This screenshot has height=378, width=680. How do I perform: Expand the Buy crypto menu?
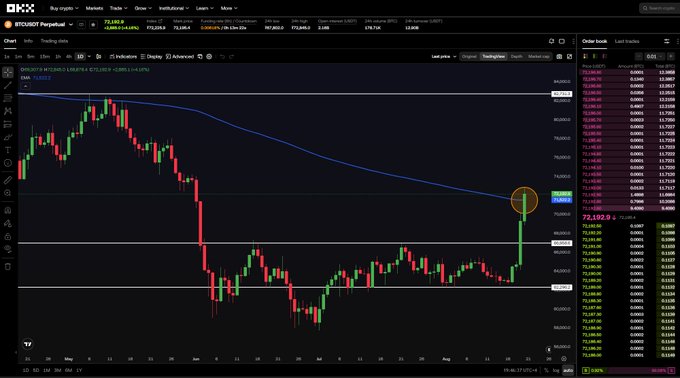point(64,8)
